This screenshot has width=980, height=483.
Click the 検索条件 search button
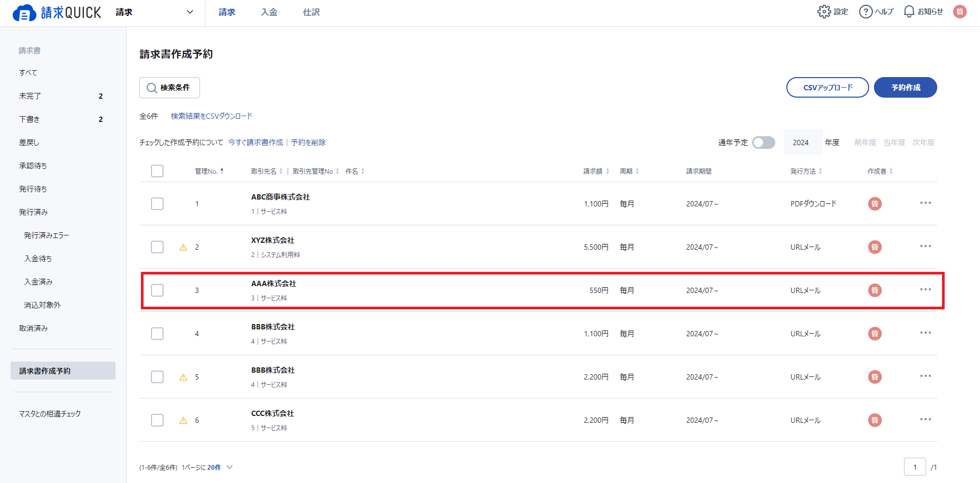tap(169, 88)
